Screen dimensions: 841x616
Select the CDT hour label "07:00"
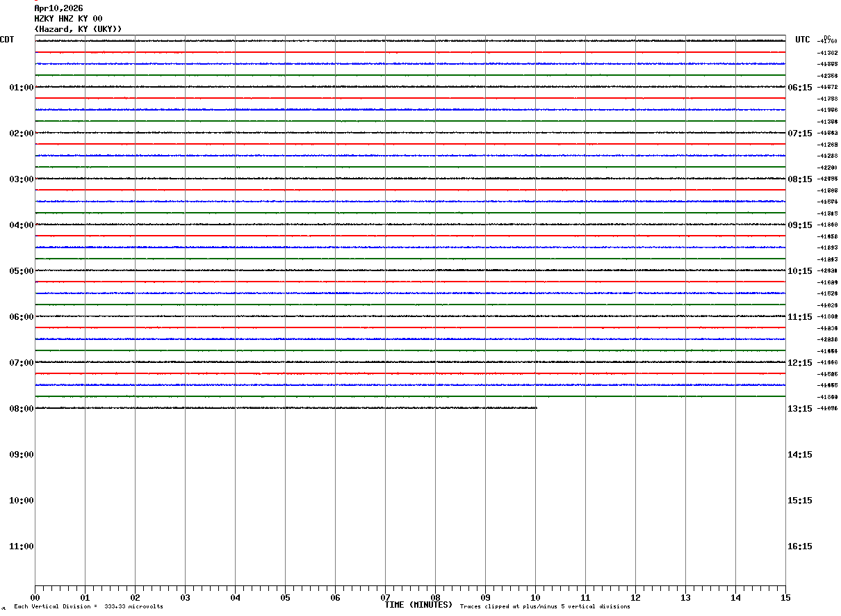[x=22, y=363]
